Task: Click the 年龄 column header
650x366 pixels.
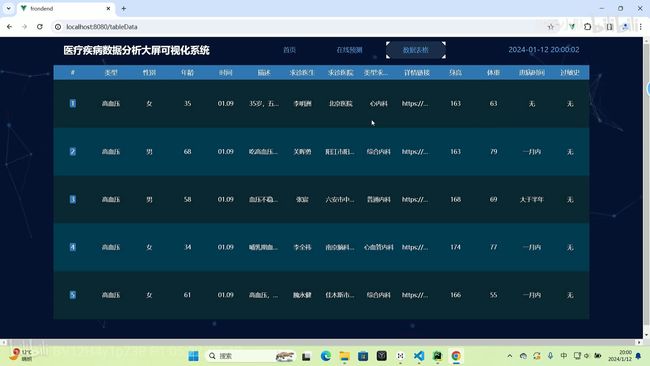Action: [187, 73]
